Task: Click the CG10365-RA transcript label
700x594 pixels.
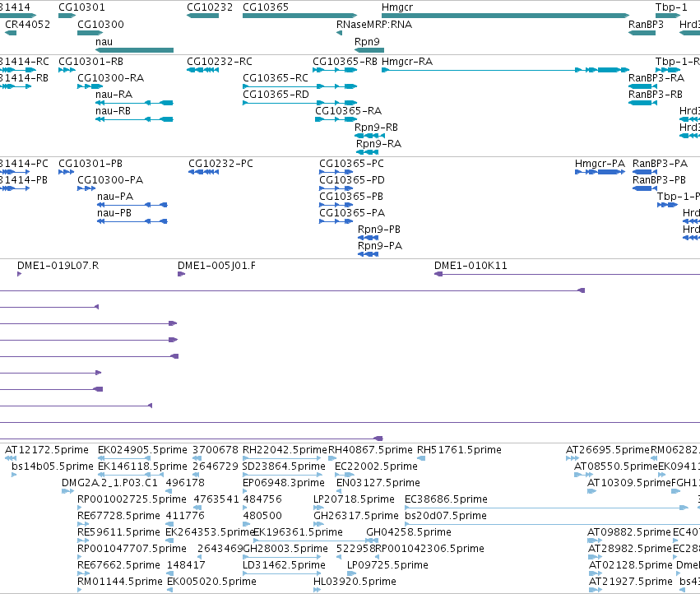Action: click(x=349, y=111)
